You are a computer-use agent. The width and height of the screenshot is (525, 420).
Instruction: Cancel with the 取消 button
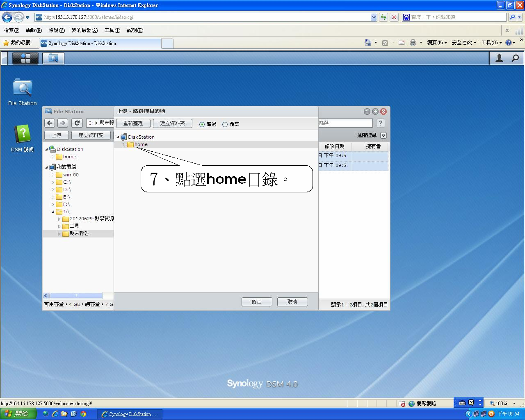click(292, 302)
